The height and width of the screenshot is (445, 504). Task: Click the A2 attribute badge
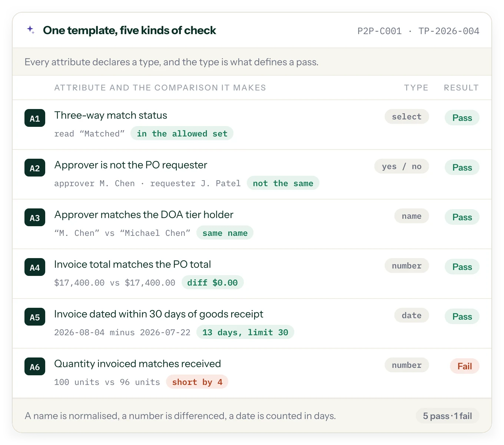(35, 168)
